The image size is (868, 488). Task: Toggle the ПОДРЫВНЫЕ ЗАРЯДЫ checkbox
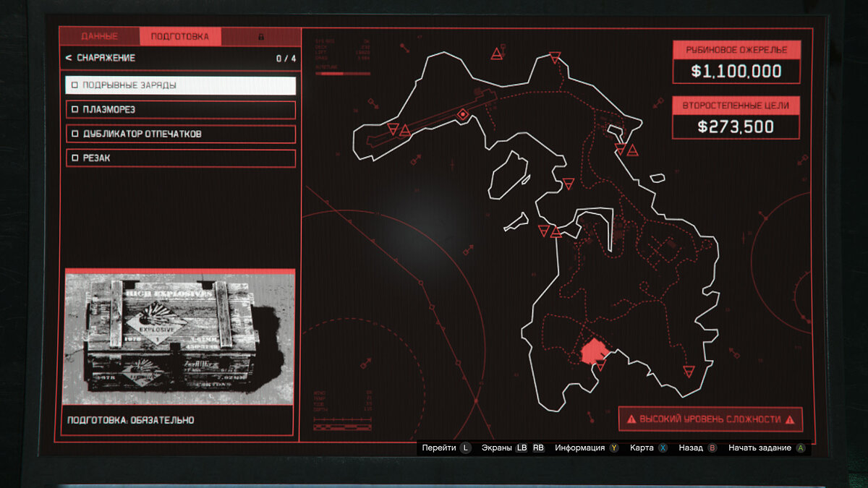[x=75, y=85]
